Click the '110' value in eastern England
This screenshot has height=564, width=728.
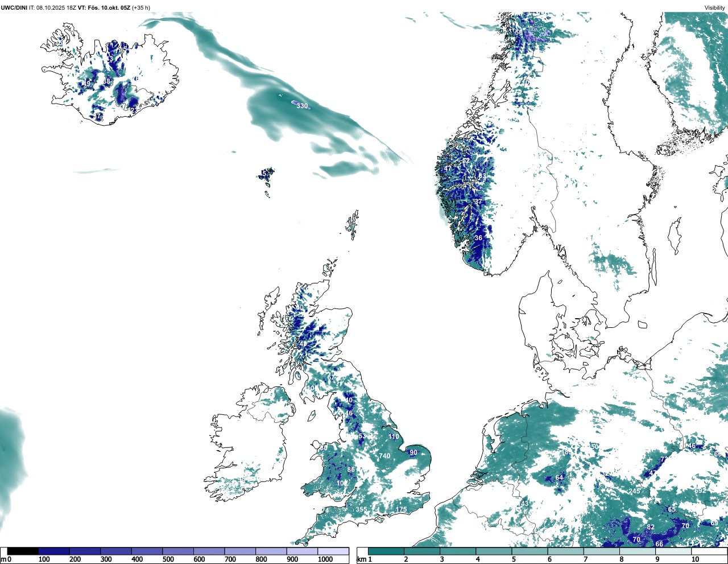point(394,437)
